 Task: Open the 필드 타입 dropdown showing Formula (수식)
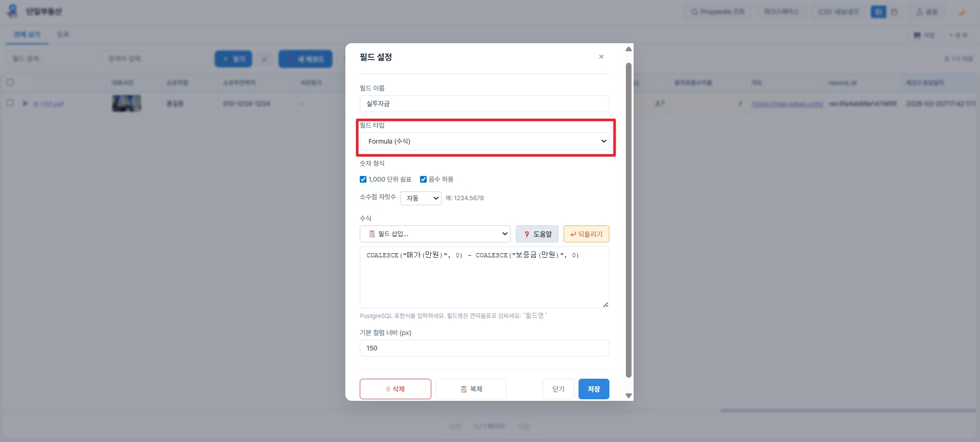click(484, 141)
